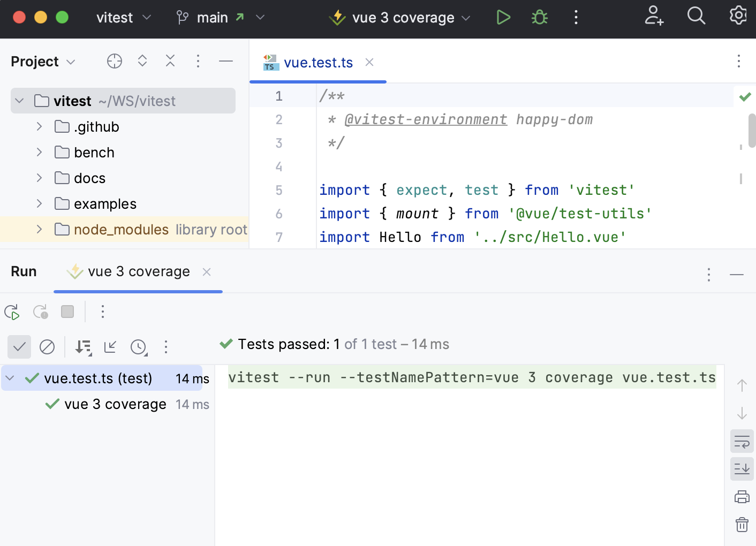756x546 pixels.
Task: Click line number 5 in gutter
Action: click(x=279, y=190)
